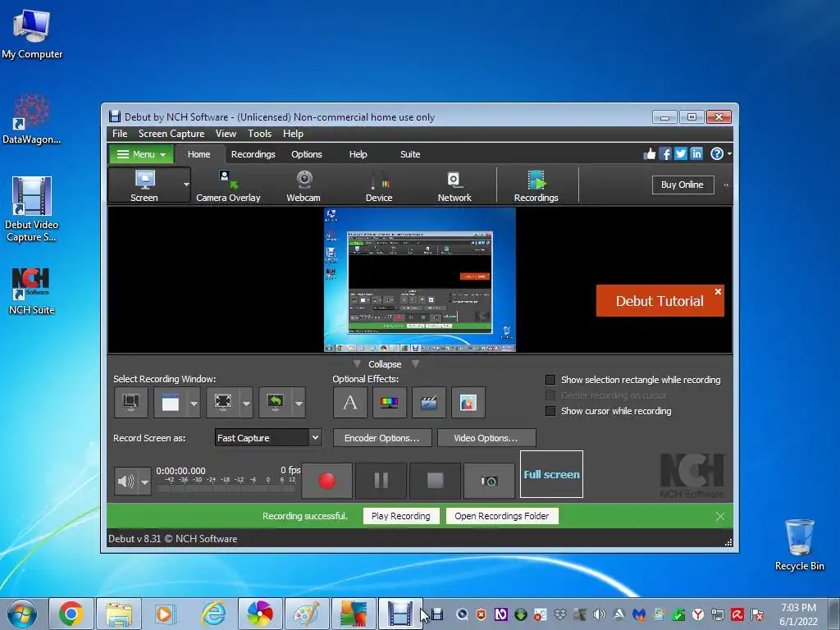840x630 pixels.
Task: Open Recordings from the toolbar
Action: tap(536, 185)
